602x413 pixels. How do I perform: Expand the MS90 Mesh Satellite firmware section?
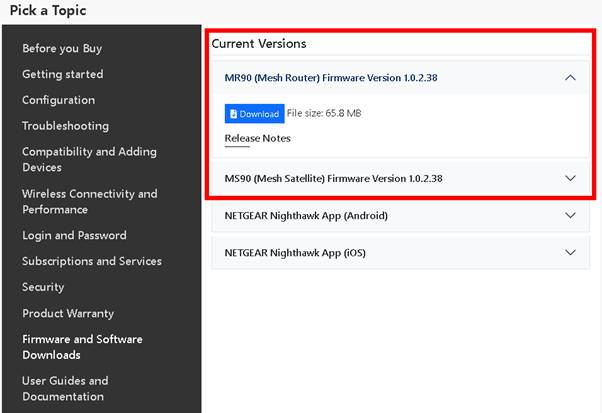pyautogui.click(x=571, y=178)
